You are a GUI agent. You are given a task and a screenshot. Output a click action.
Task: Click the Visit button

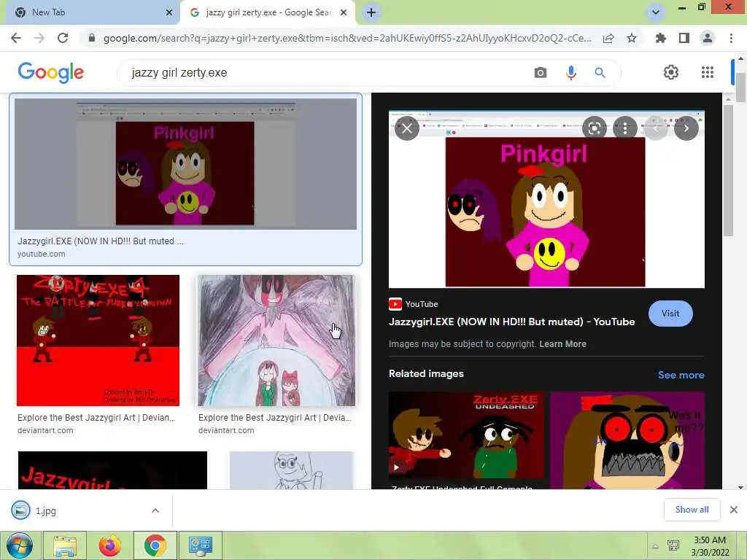(x=670, y=314)
